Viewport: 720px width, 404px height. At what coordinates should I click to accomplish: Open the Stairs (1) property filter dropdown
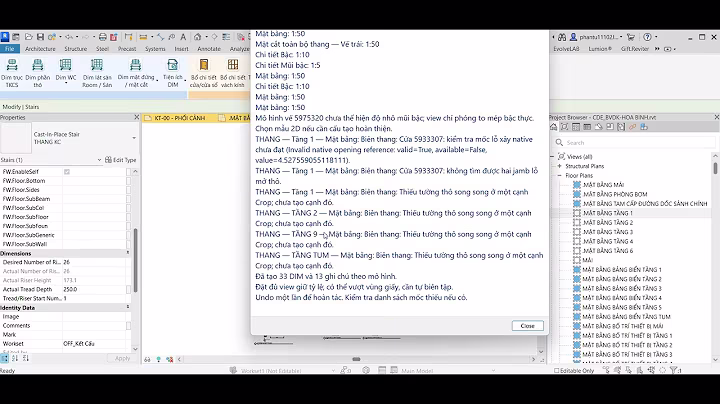[x=99, y=160]
